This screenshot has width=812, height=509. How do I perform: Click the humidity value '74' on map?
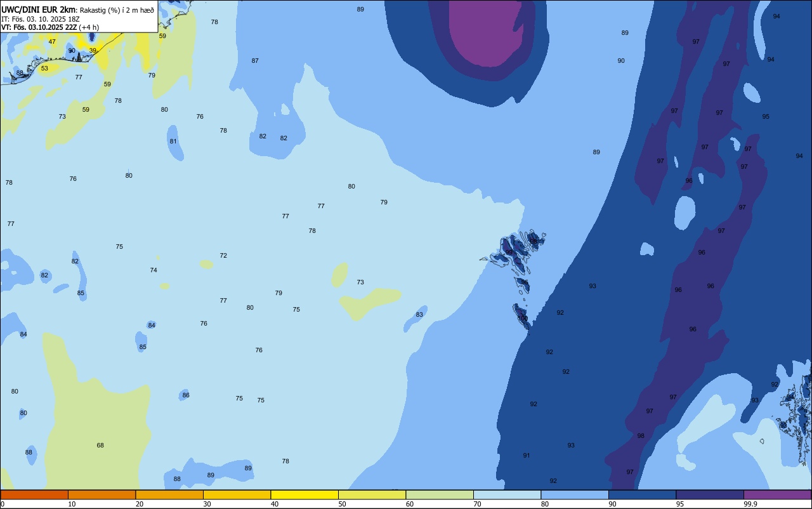(x=154, y=270)
